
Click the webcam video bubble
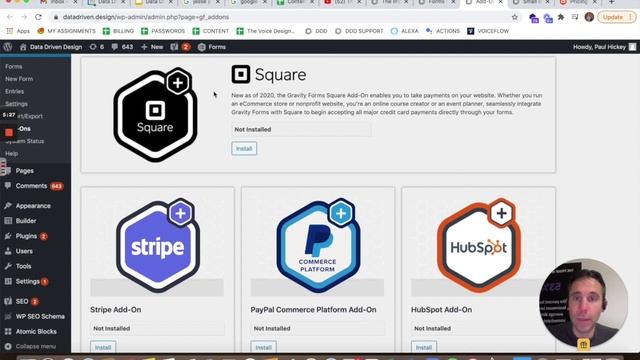pyautogui.click(x=584, y=303)
